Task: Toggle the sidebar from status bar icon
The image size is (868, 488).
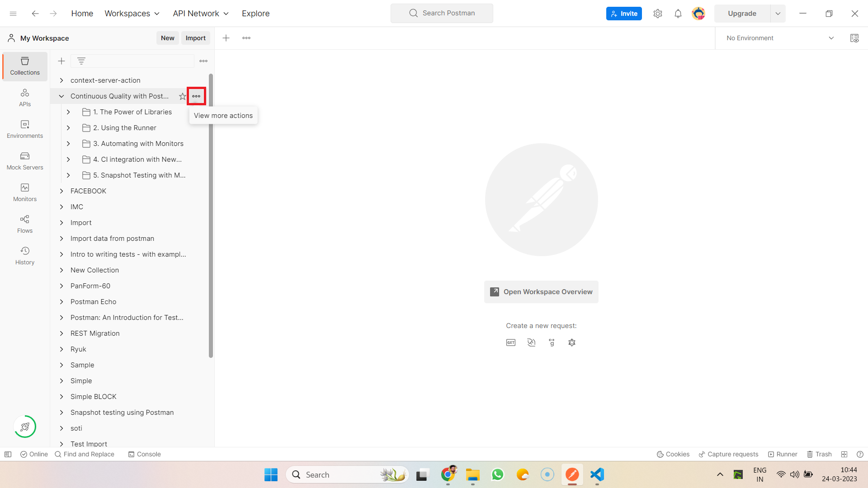Action: (x=8, y=454)
